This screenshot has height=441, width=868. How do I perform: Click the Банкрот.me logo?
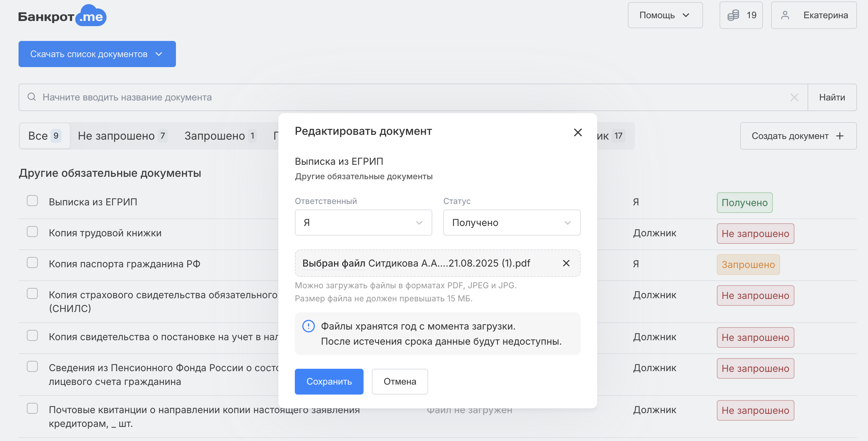(x=62, y=16)
